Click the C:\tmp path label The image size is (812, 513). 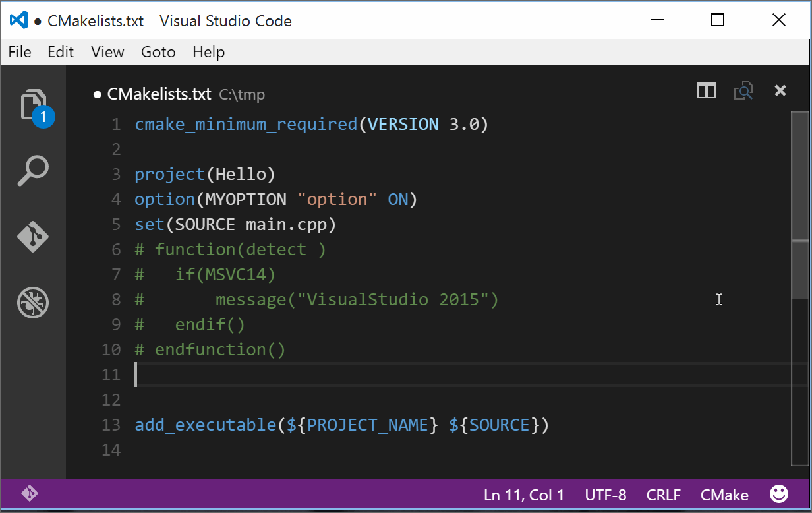coord(242,94)
